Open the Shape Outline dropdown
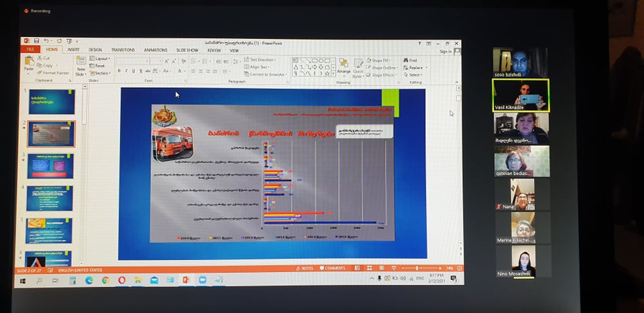This screenshot has width=644, height=313. coord(382,68)
